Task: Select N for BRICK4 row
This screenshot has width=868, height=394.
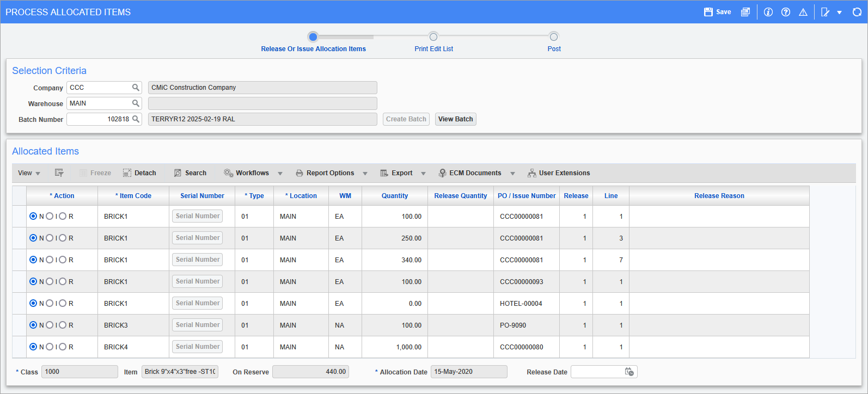Action: pos(33,347)
